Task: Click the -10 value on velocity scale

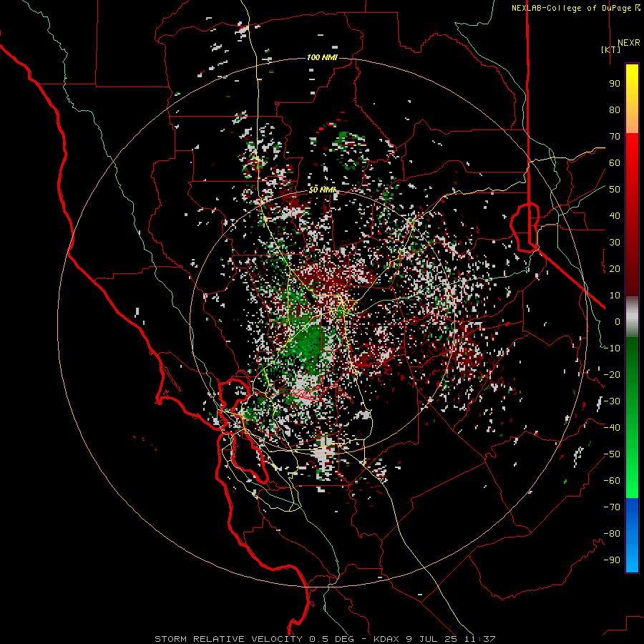Action: pos(612,348)
